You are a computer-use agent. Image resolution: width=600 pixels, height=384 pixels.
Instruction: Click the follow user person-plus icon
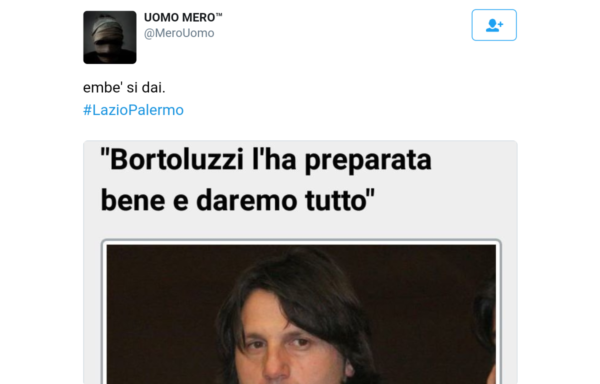pos(494,25)
